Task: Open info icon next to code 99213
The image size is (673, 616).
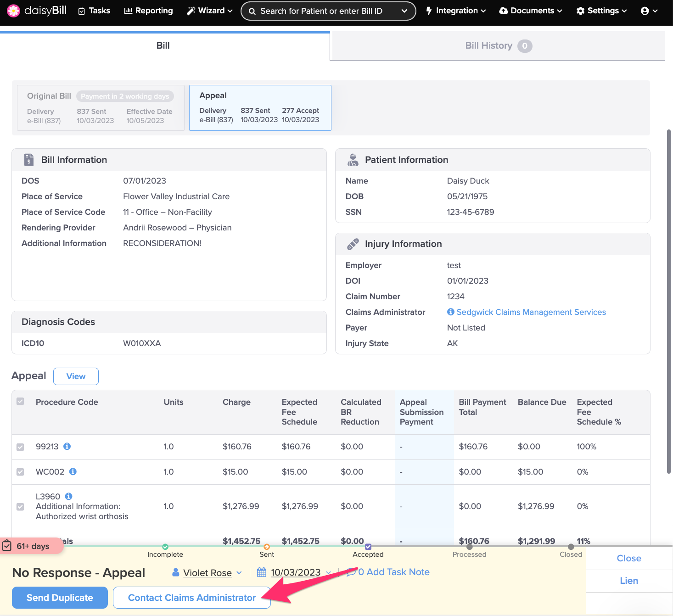Action: coord(67,446)
